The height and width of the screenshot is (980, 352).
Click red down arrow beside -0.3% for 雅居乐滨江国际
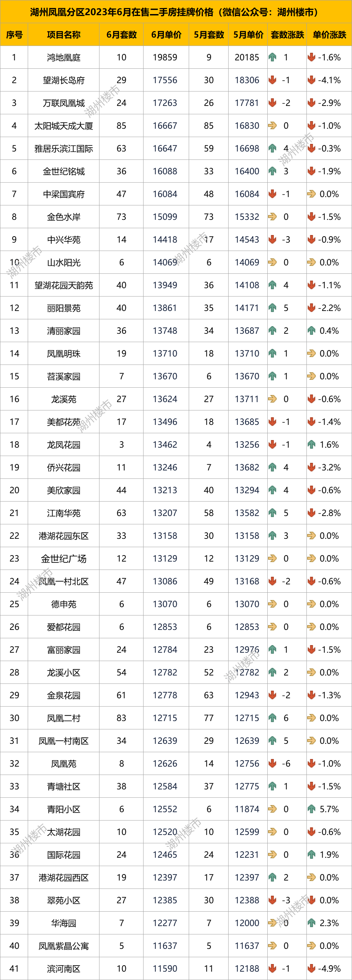[x=311, y=148]
